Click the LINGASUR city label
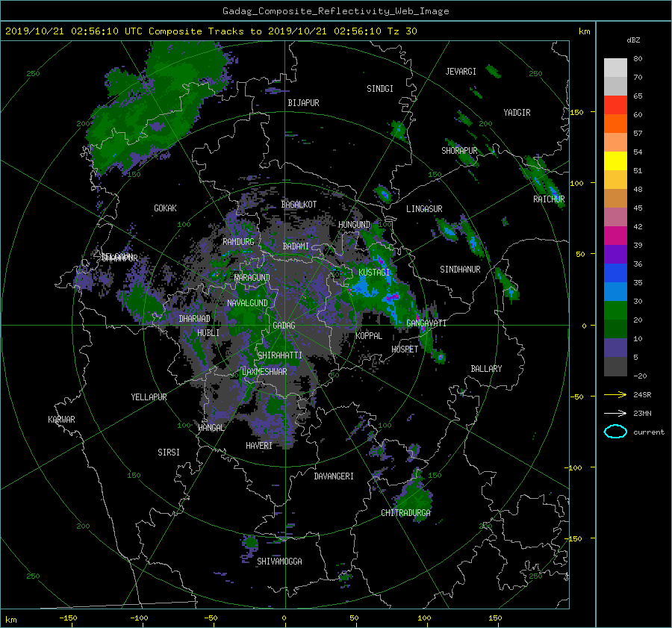 [x=424, y=209]
